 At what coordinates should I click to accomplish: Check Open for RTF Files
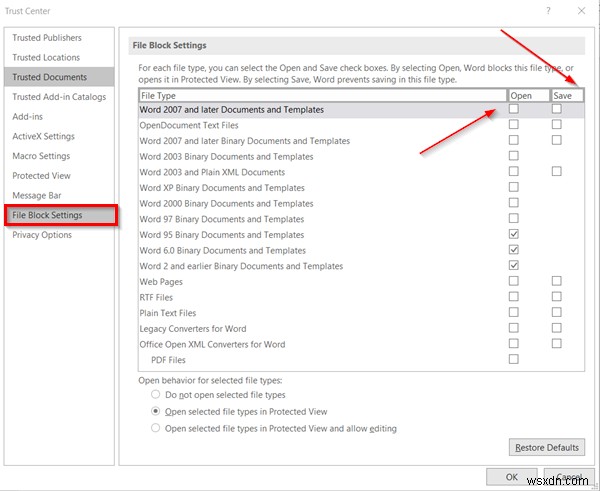click(x=514, y=297)
